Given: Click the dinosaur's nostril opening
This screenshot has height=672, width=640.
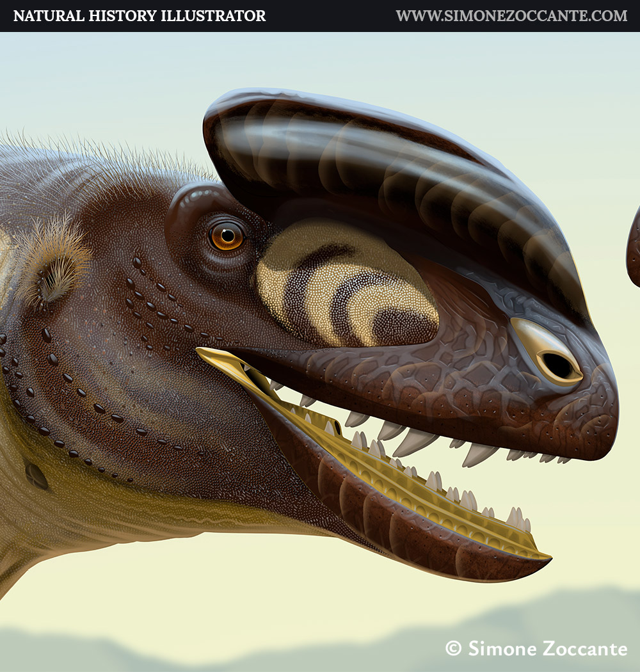Looking at the screenshot, I should point(558,365).
